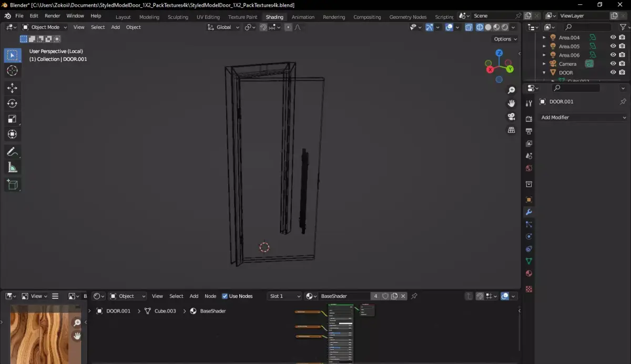Open the Add Modifier dropdown
This screenshot has width=631, height=364.
point(583,118)
